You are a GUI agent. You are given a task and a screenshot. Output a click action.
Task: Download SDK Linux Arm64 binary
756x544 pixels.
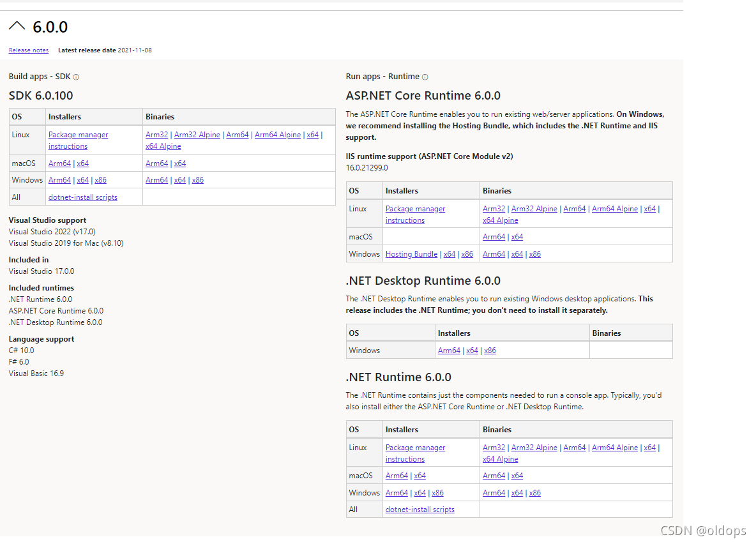[x=238, y=135]
